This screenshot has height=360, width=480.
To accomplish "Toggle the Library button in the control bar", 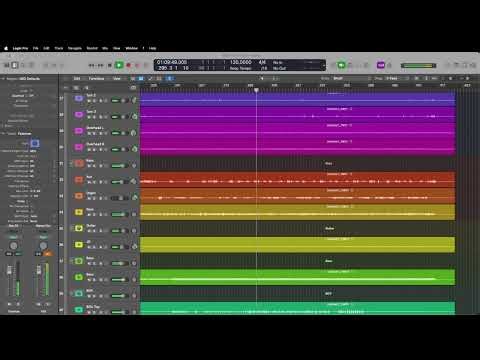I will coord(7,65).
